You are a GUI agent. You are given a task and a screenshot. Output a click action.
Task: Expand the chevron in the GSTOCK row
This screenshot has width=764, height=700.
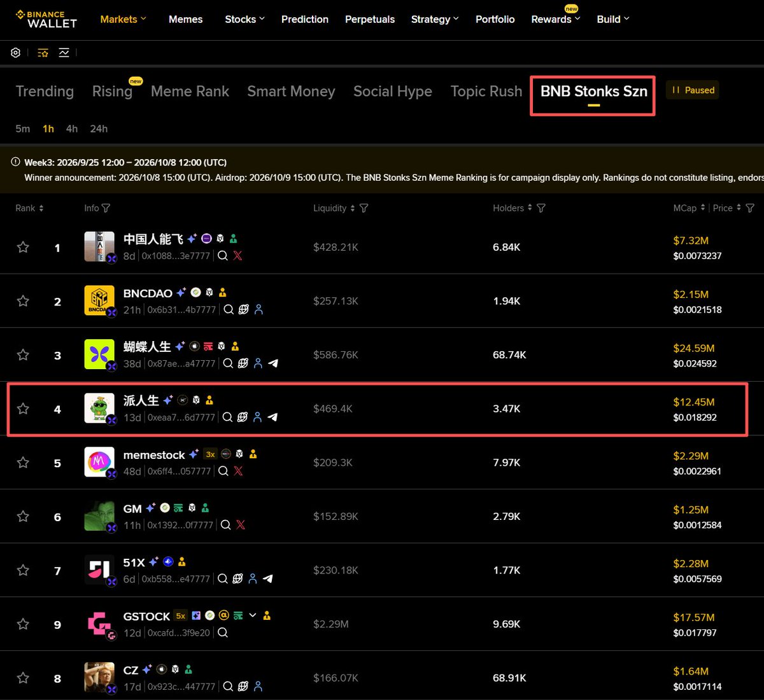click(x=253, y=615)
